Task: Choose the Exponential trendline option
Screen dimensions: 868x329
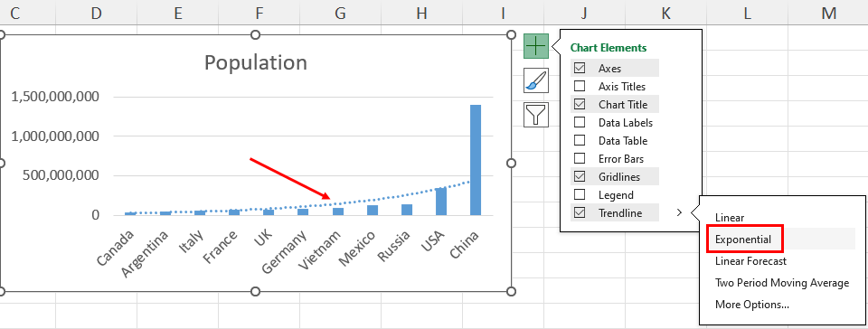Action: (743, 240)
